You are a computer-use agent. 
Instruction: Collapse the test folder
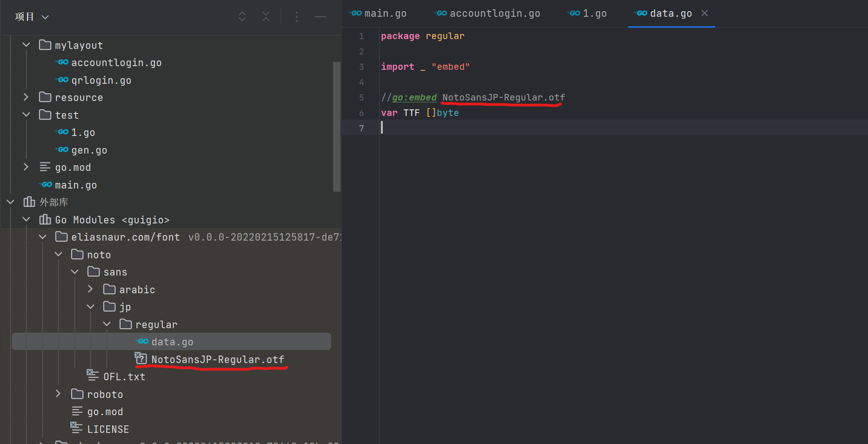pyautogui.click(x=26, y=114)
